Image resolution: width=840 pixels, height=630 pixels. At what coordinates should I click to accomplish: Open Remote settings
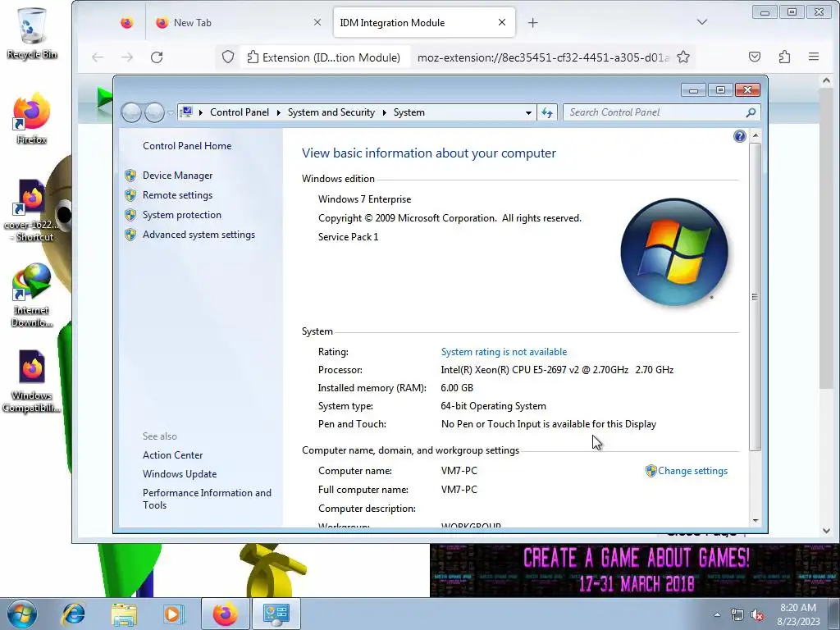tap(177, 195)
